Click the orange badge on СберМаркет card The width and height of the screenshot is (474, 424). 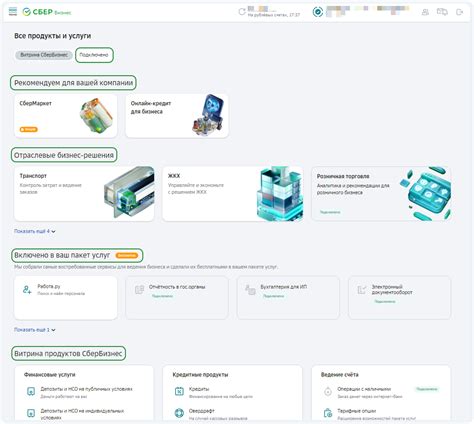click(x=29, y=129)
